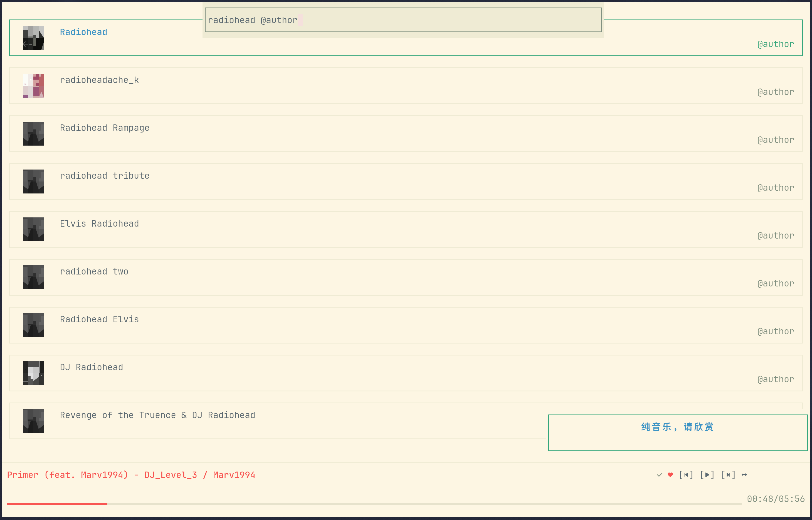The image size is (812, 520).
Task: Click the @author tag in DJ Radiohead row
Action: (776, 379)
